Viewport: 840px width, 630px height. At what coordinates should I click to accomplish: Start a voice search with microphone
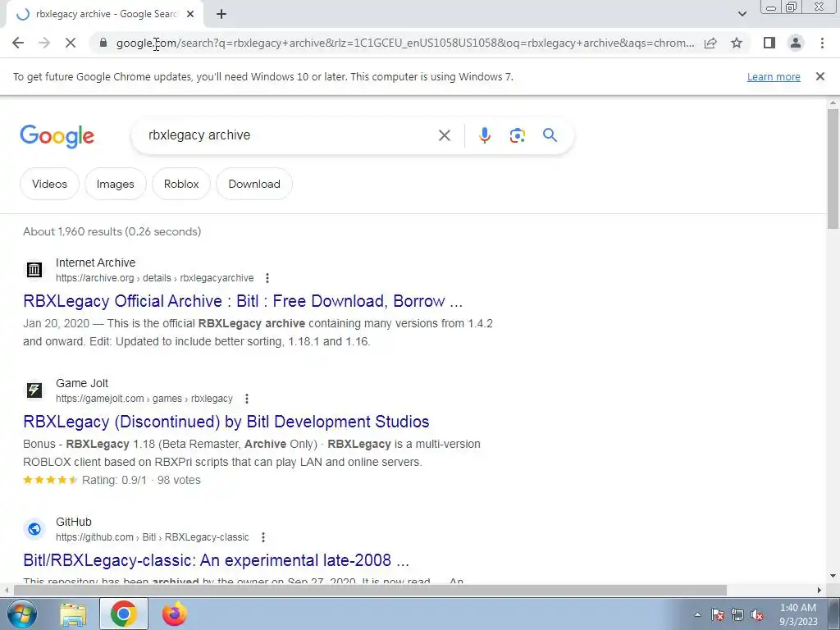coord(484,135)
